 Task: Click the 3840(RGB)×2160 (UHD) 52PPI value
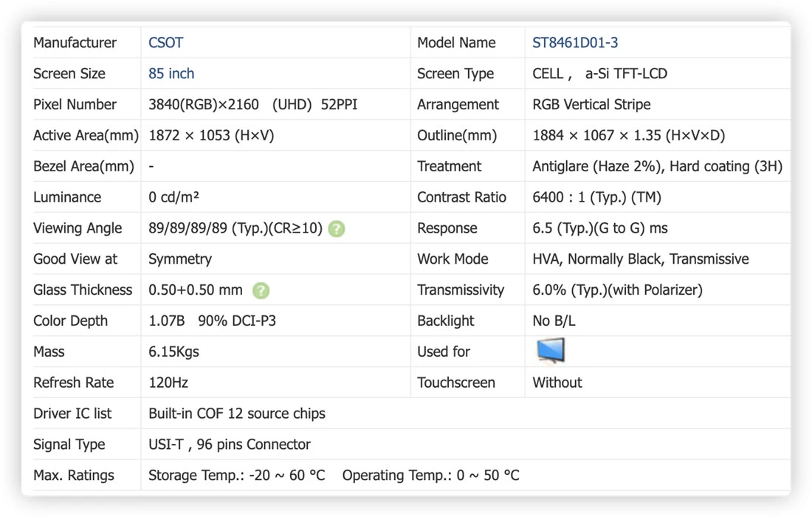tap(252, 105)
